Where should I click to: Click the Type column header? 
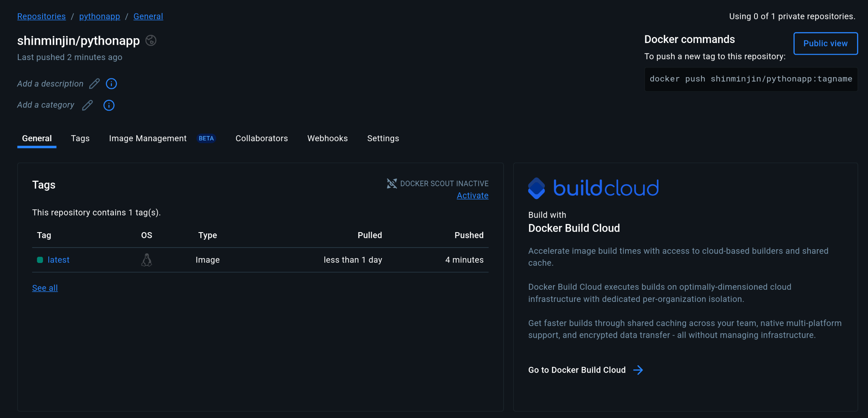(x=208, y=235)
